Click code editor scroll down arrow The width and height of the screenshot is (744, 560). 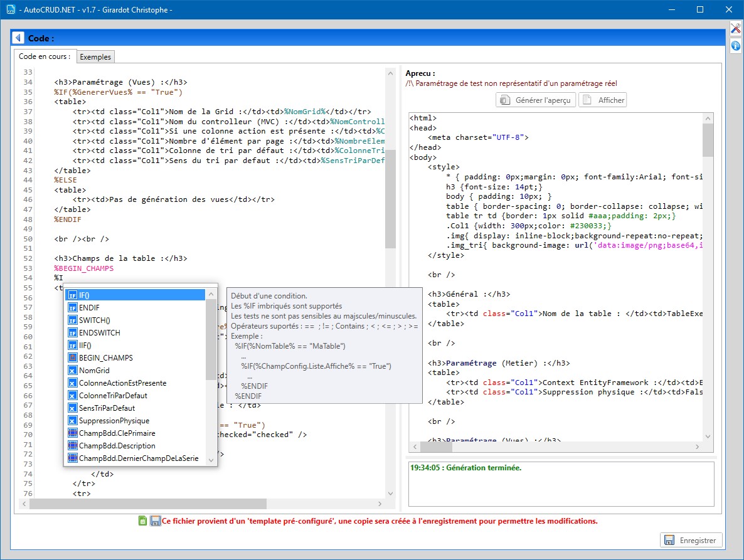point(390,494)
